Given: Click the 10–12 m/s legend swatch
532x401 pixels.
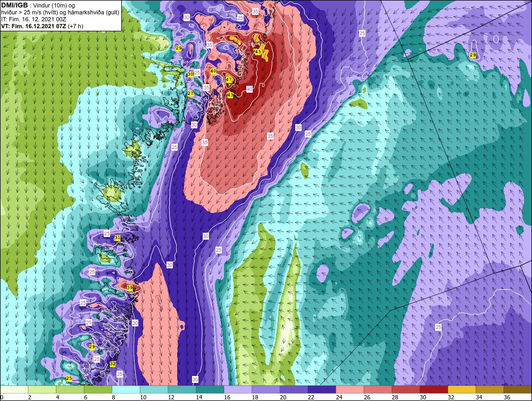Looking at the screenshot, I should 154,389.
